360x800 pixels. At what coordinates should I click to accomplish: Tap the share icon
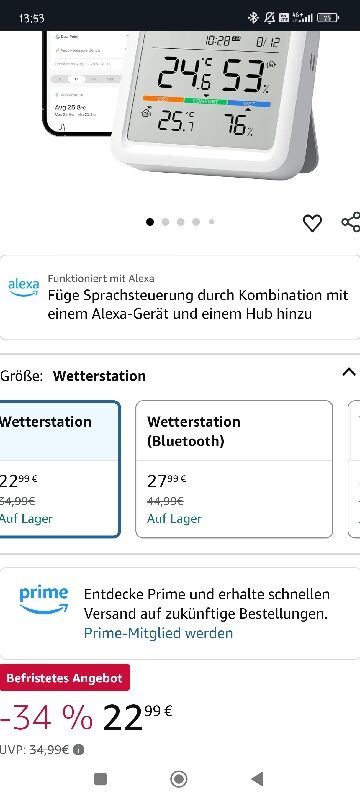click(x=351, y=222)
